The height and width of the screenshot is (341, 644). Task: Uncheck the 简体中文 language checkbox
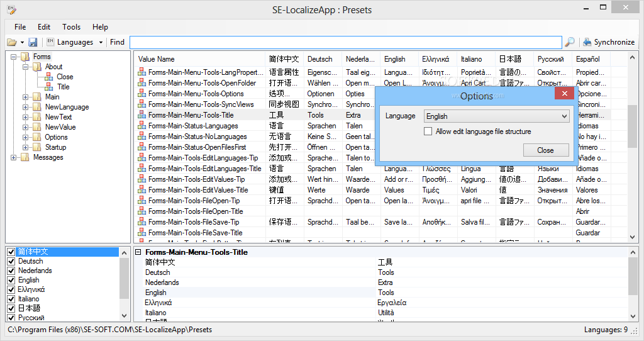click(x=11, y=252)
